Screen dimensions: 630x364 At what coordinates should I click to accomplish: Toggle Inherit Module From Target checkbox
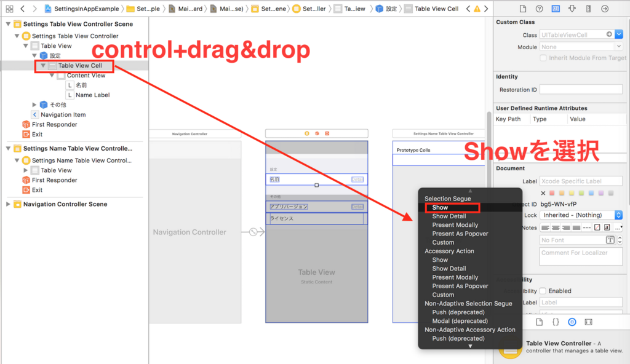pyautogui.click(x=543, y=58)
